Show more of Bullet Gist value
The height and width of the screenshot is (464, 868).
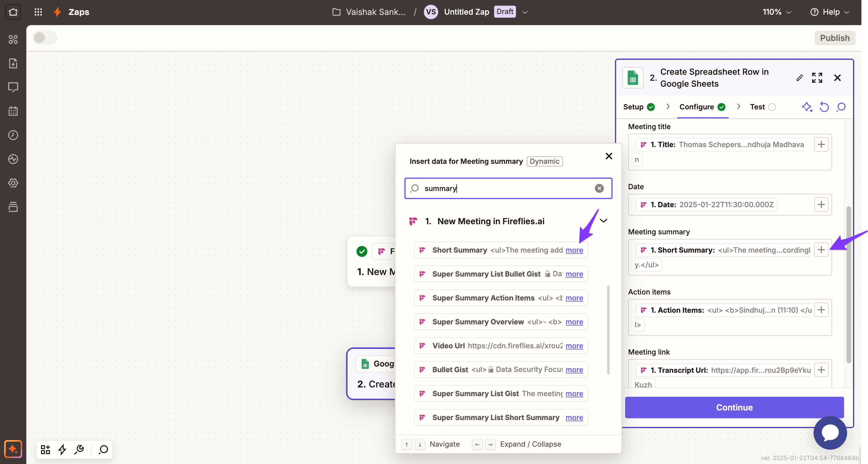(x=574, y=370)
